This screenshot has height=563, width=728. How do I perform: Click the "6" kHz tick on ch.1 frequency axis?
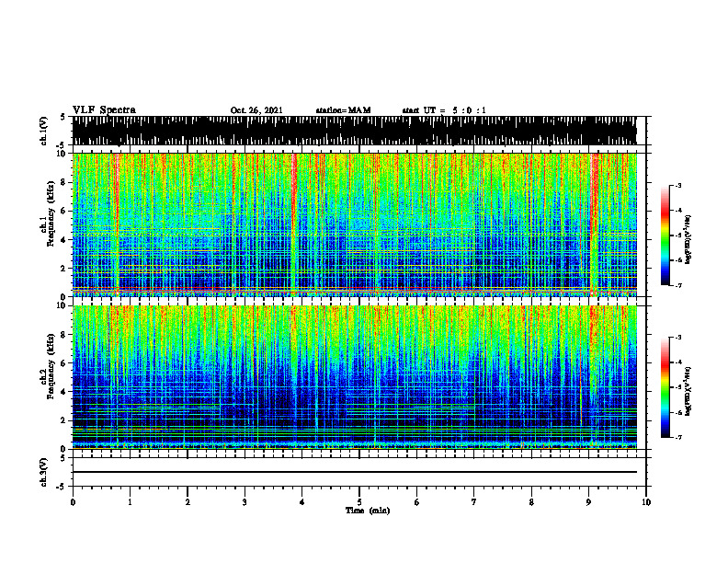pos(64,211)
